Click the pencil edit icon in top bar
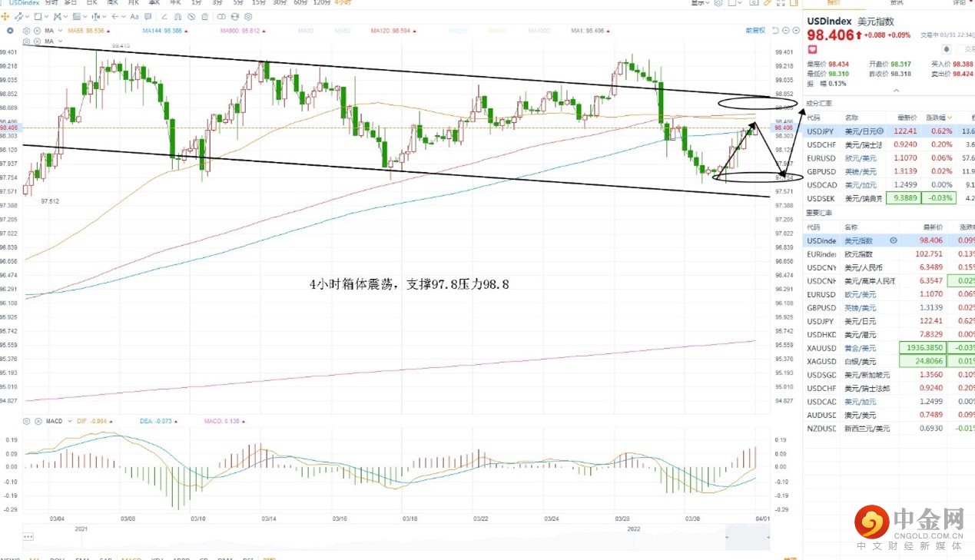The height and width of the screenshot is (560, 975). (768, 3)
